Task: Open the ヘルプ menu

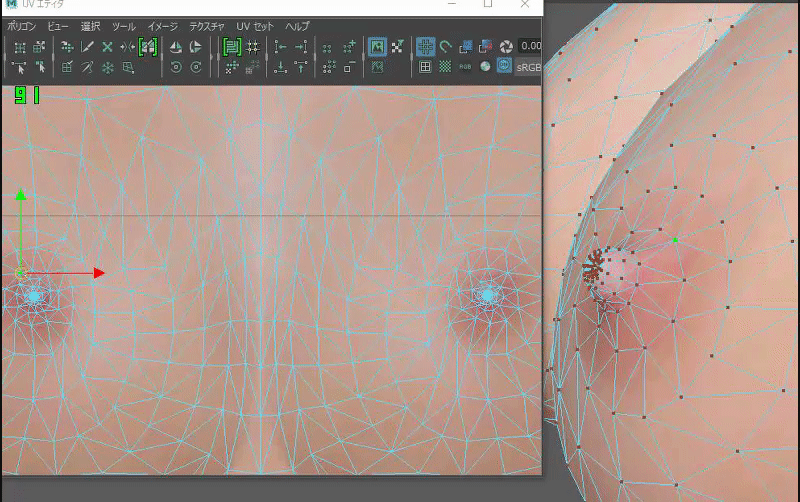Action: [x=298, y=26]
